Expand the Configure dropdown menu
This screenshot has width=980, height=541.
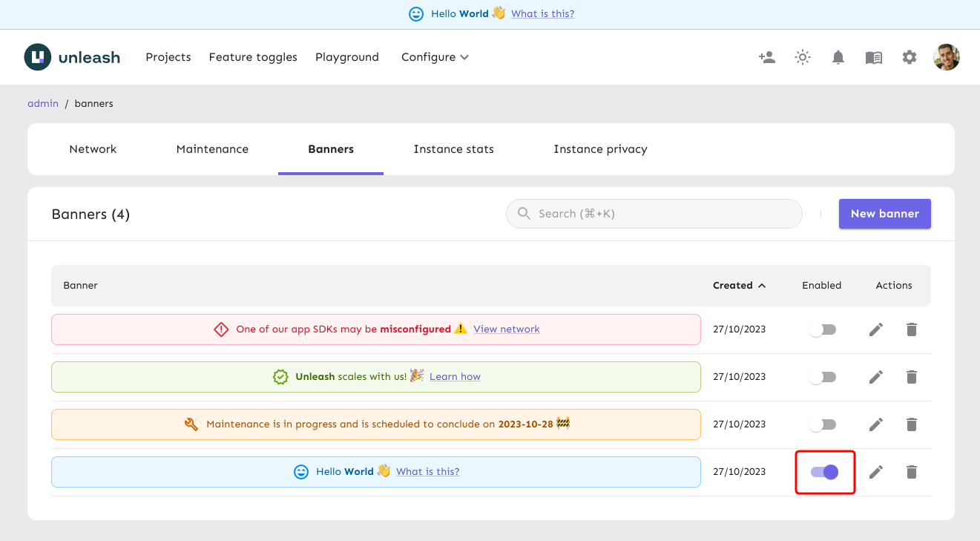pyautogui.click(x=435, y=57)
